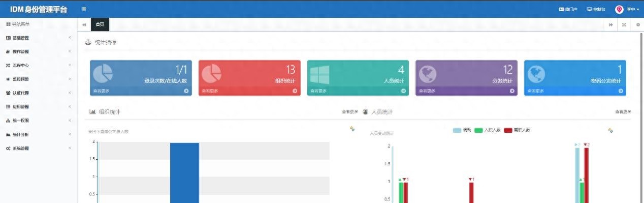Open 应用管理 menu item

click(39, 107)
